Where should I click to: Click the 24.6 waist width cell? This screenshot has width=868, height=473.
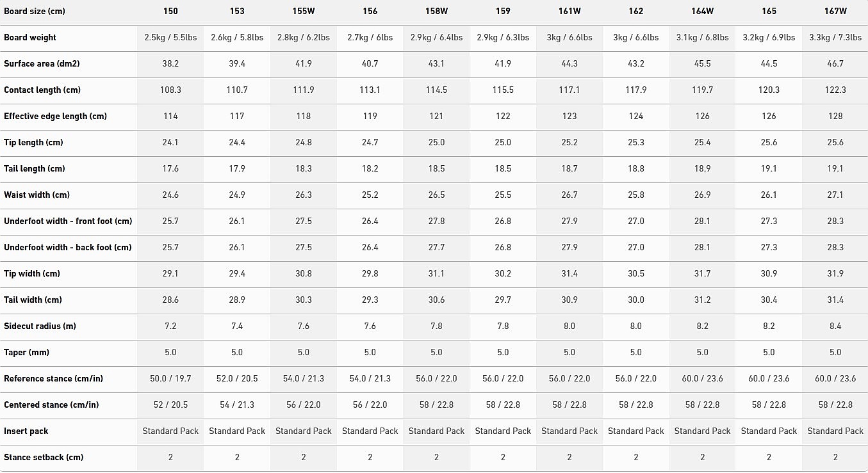pyautogui.click(x=170, y=195)
